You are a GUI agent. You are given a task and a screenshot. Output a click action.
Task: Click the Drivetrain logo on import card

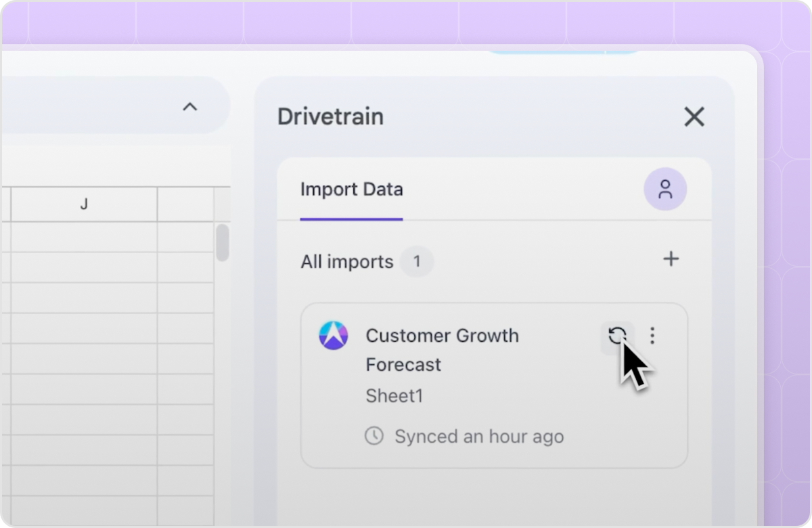point(334,335)
